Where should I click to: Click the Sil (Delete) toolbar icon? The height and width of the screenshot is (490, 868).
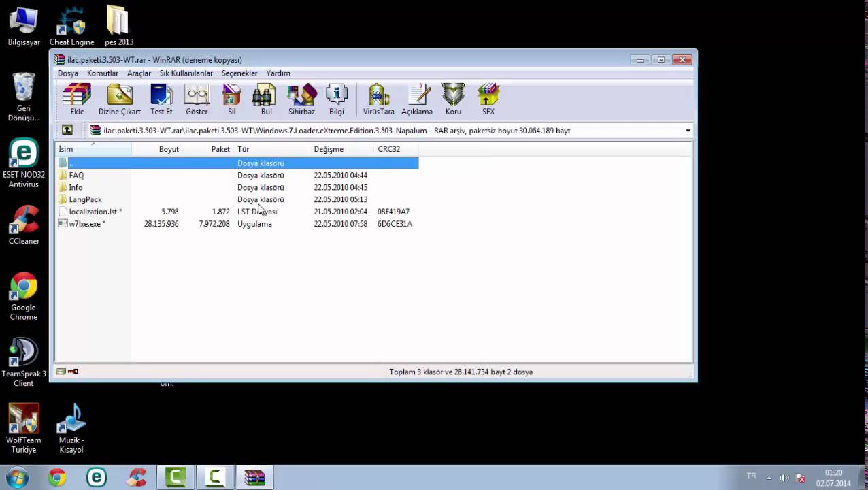point(231,99)
